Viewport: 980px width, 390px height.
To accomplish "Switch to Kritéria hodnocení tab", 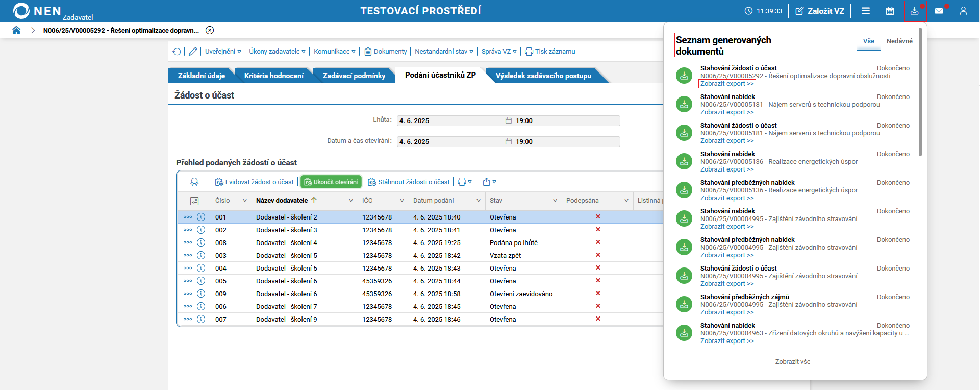I will point(273,76).
